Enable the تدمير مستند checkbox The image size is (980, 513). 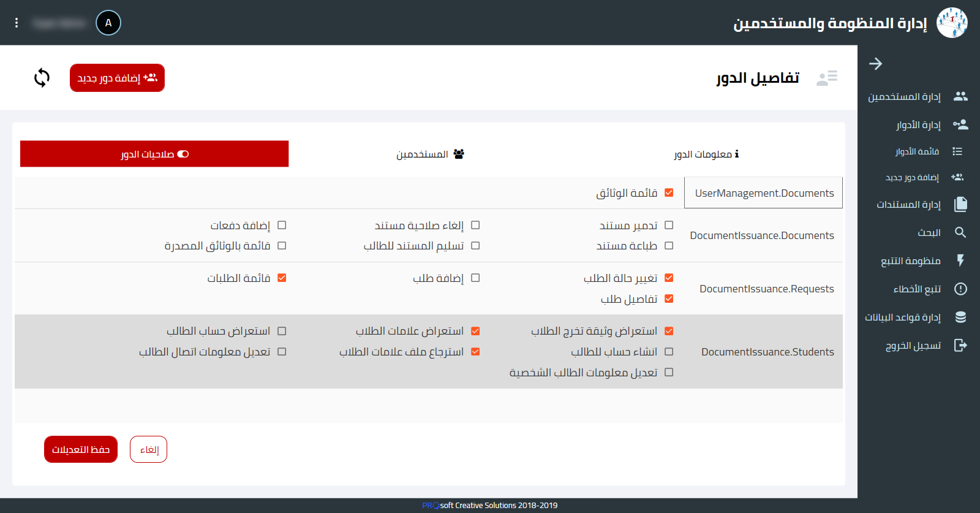pyautogui.click(x=669, y=225)
